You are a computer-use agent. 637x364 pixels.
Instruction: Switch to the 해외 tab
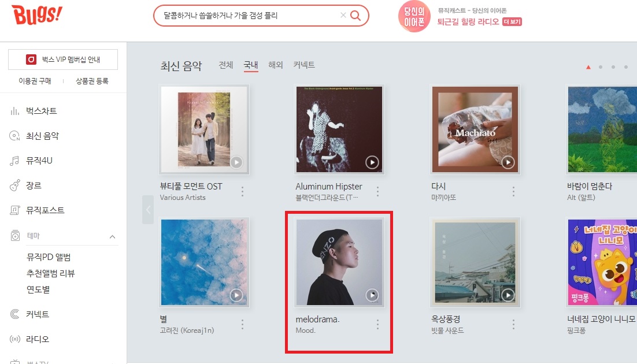[x=276, y=65]
